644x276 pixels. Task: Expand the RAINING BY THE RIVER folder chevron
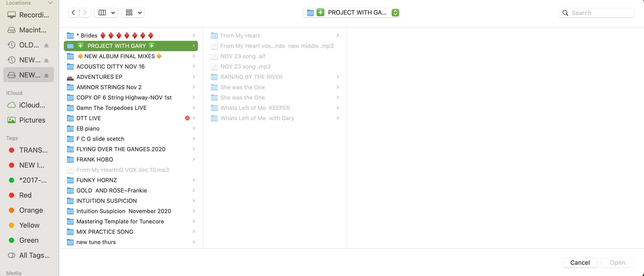pyautogui.click(x=338, y=77)
